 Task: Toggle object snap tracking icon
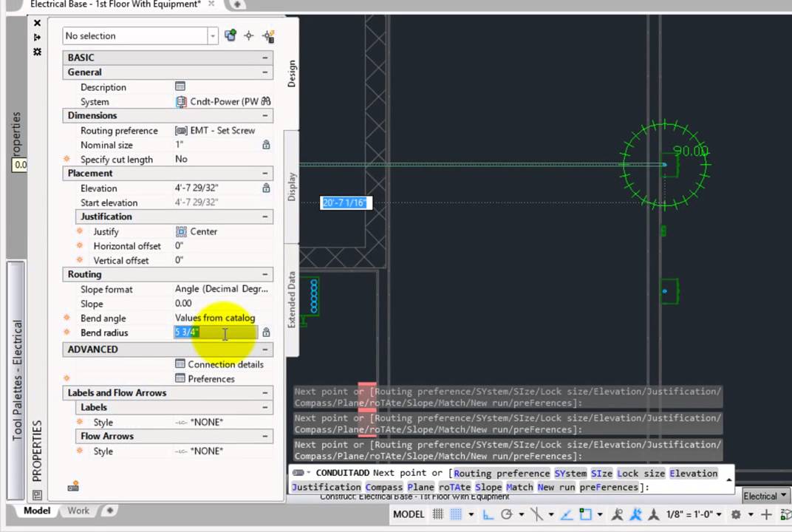click(567, 514)
